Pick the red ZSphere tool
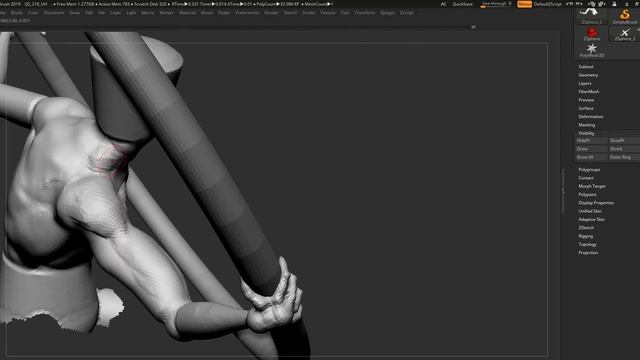This screenshot has width=640, height=360. tap(591, 33)
